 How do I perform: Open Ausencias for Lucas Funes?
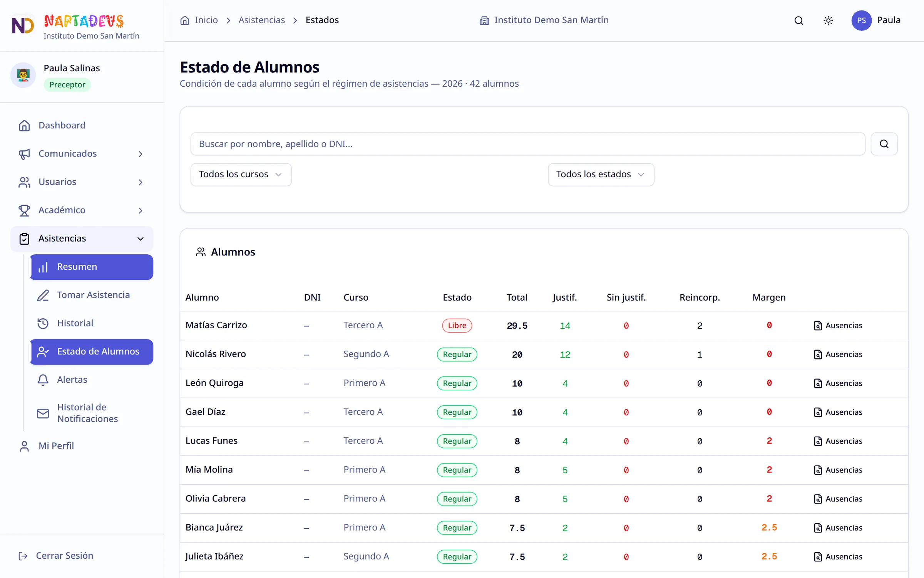click(838, 441)
